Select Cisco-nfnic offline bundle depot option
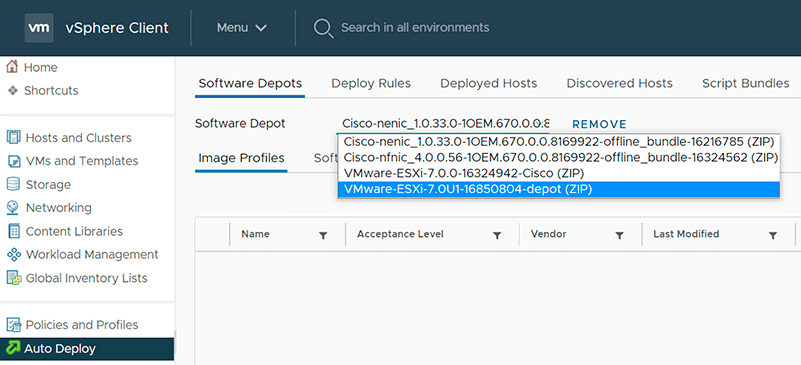The width and height of the screenshot is (801, 365). click(558, 157)
